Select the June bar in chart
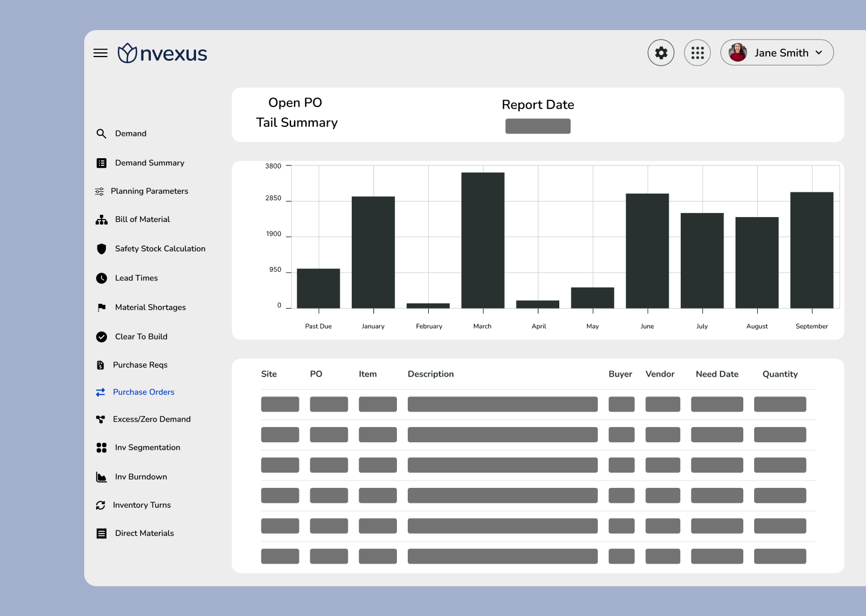Image resolution: width=866 pixels, height=616 pixels. [647, 251]
